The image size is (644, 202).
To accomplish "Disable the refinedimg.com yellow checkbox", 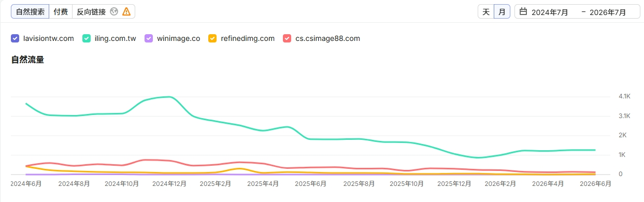I will click(x=212, y=38).
